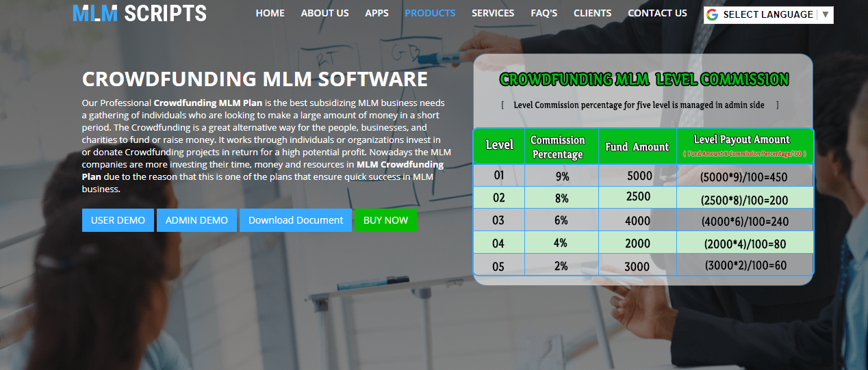Click the MLM Scripts logo
Viewport: 868px width, 370px height.
coord(139,13)
